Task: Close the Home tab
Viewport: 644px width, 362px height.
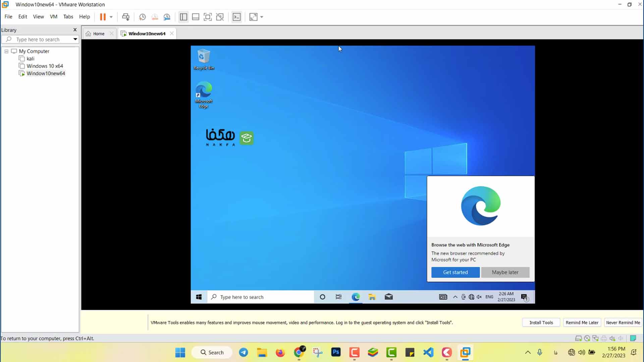Action: click(112, 34)
